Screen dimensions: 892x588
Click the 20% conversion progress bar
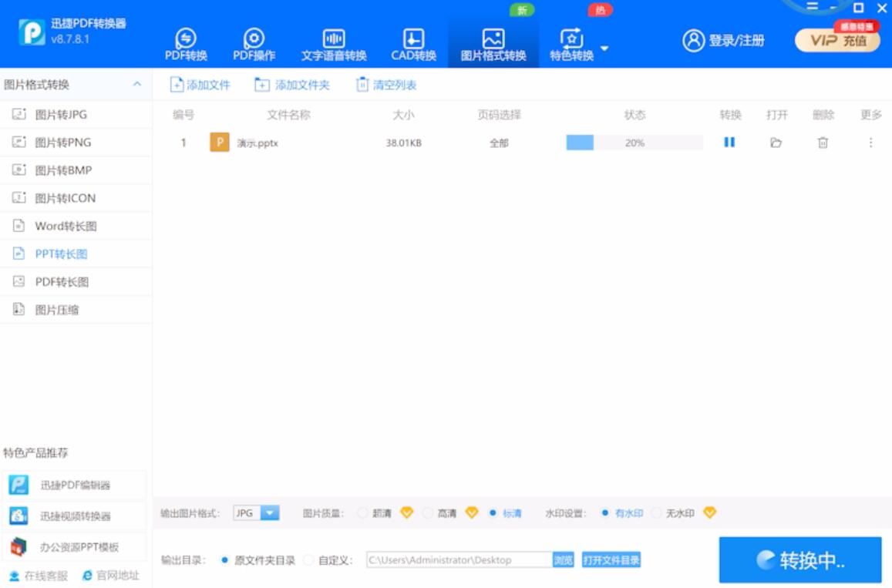pos(634,143)
